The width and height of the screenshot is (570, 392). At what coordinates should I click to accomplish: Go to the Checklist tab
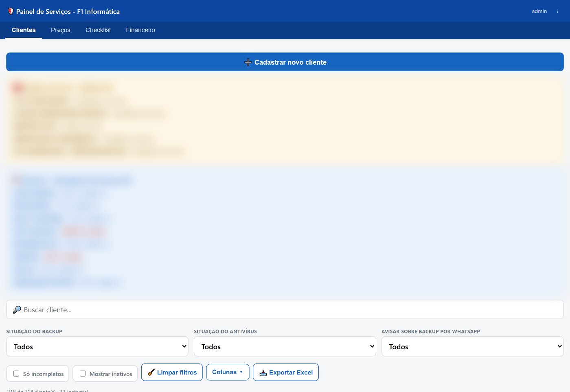98,30
